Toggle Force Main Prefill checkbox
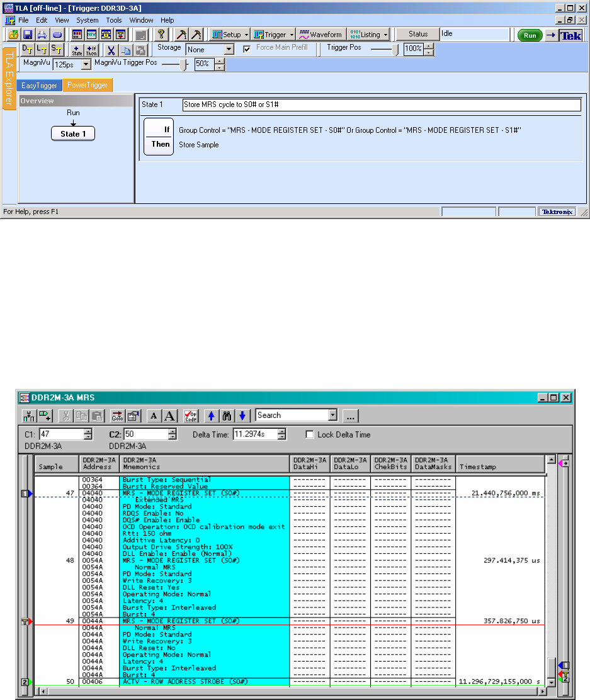The width and height of the screenshot is (590, 700). 247,49
